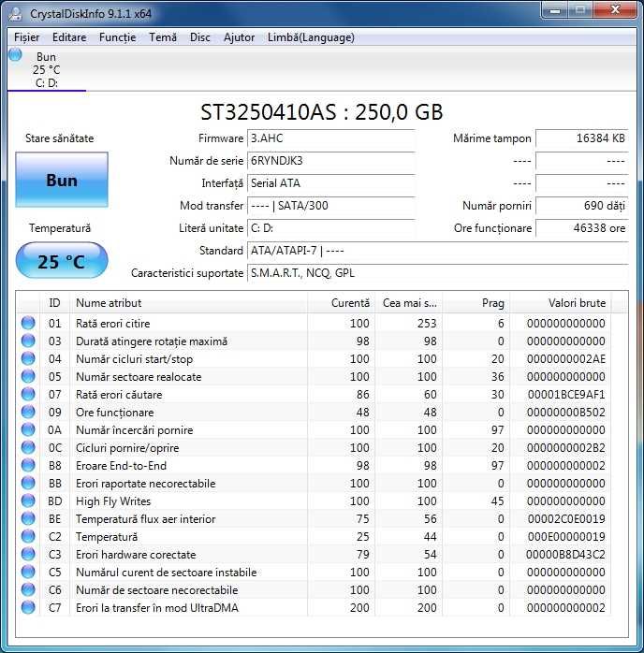This screenshot has width=644, height=653.
Task: Click the Stare sănătate label
Action: click(x=60, y=138)
